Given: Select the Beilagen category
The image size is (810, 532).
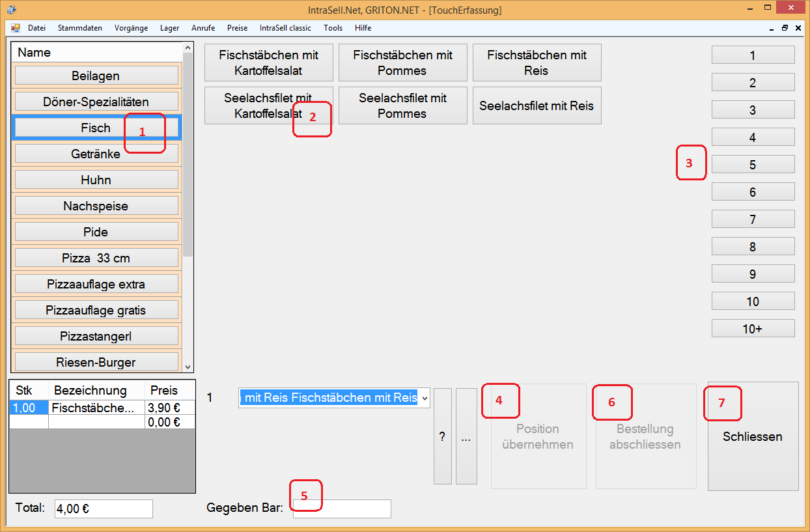Looking at the screenshot, I should tap(96, 76).
